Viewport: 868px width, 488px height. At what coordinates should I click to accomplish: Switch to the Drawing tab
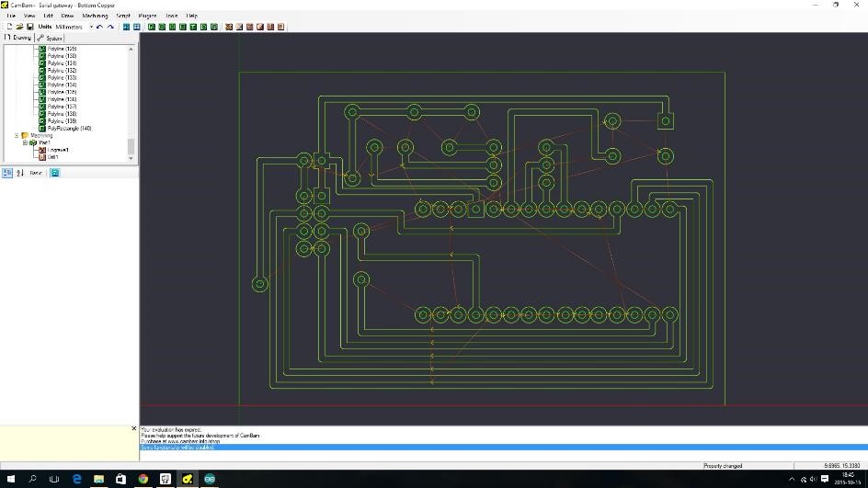[17, 38]
